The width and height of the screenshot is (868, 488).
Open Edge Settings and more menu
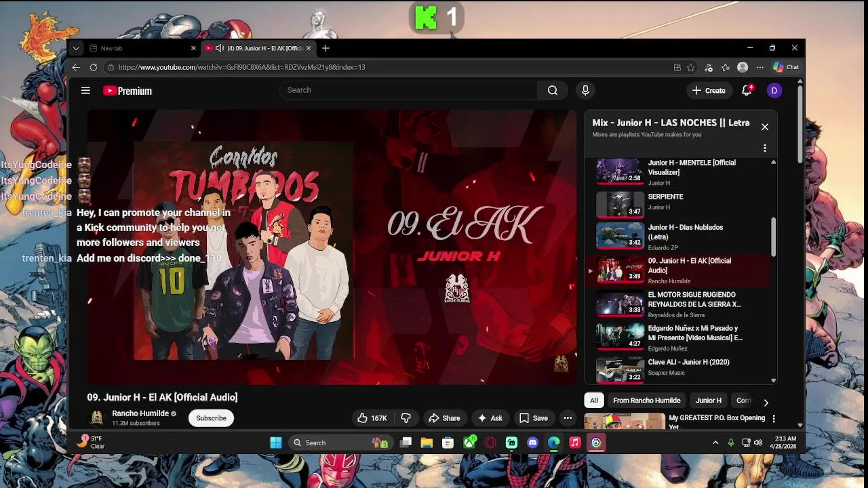tap(760, 67)
